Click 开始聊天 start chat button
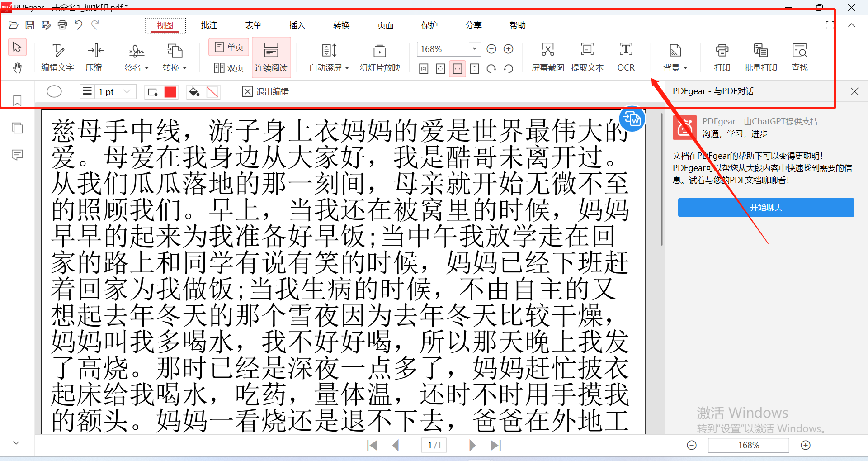Viewport: 868px width, 461px height. click(766, 208)
